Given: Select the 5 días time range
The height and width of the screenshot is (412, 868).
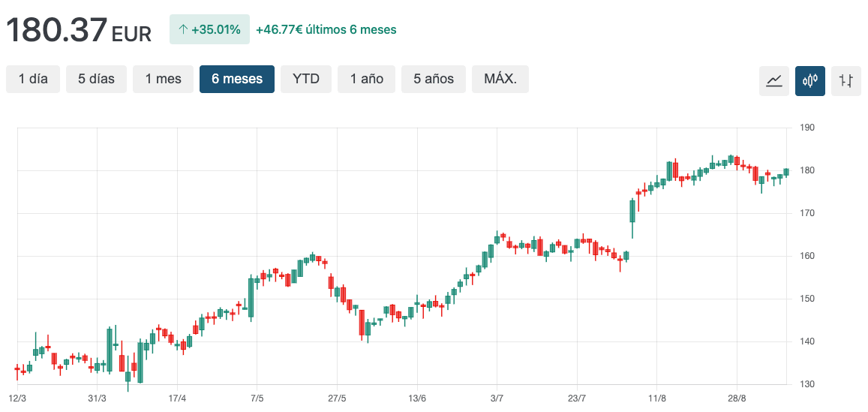Looking at the screenshot, I should click(96, 79).
